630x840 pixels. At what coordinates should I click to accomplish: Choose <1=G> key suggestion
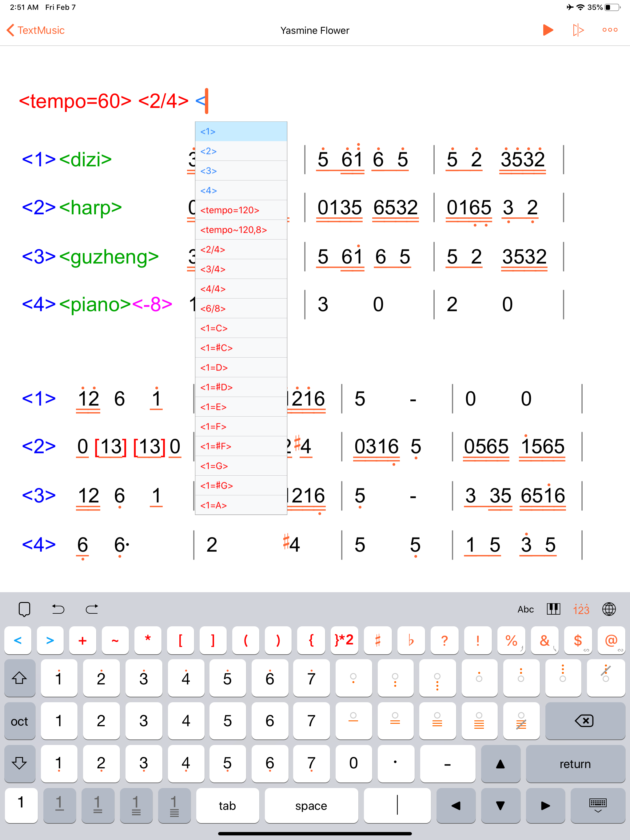pos(241,466)
